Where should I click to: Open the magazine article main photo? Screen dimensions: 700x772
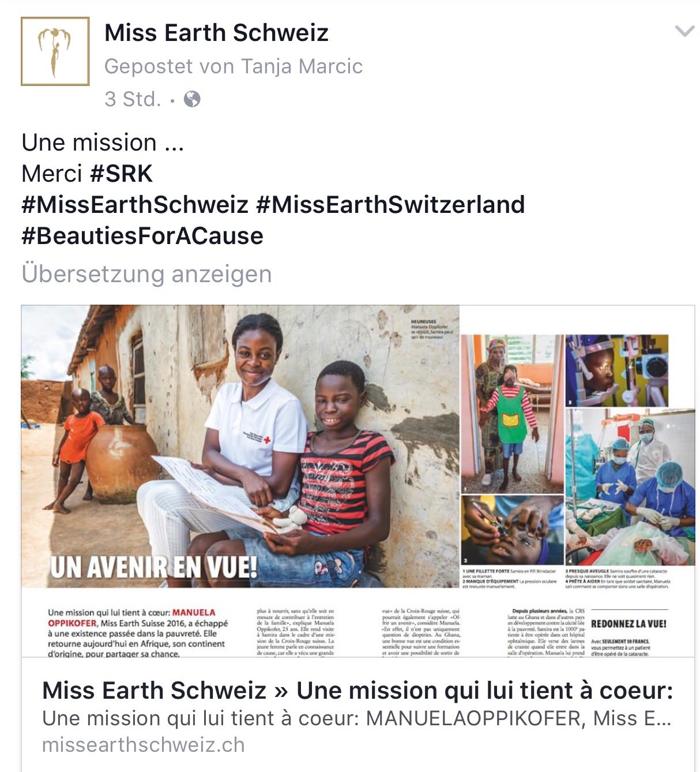pyautogui.click(x=240, y=446)
